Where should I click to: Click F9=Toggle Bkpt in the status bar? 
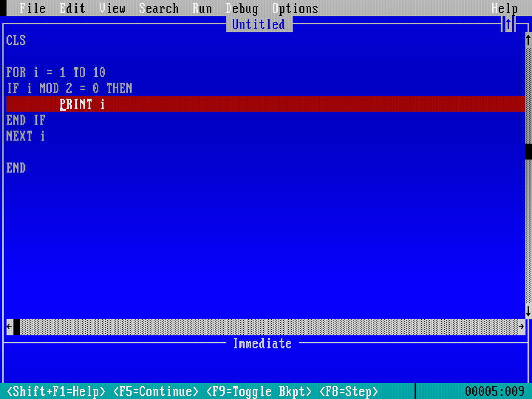[259, 392]
